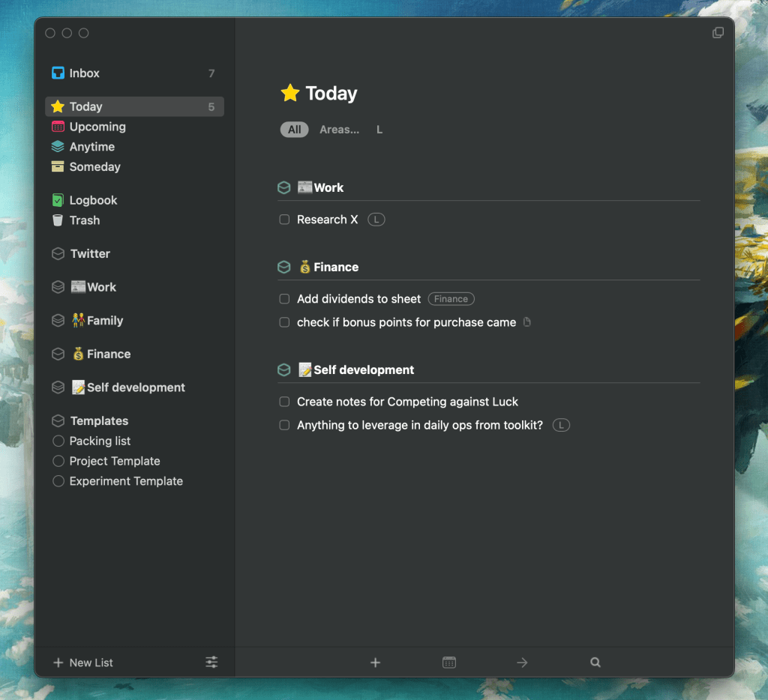Open the Logbook

click(91, 200)
